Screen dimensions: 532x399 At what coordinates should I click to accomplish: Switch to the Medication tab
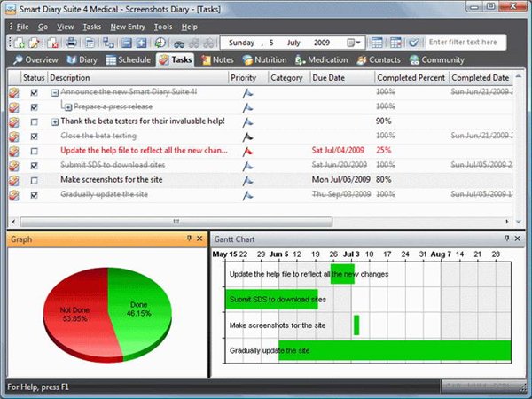point(321,60)
